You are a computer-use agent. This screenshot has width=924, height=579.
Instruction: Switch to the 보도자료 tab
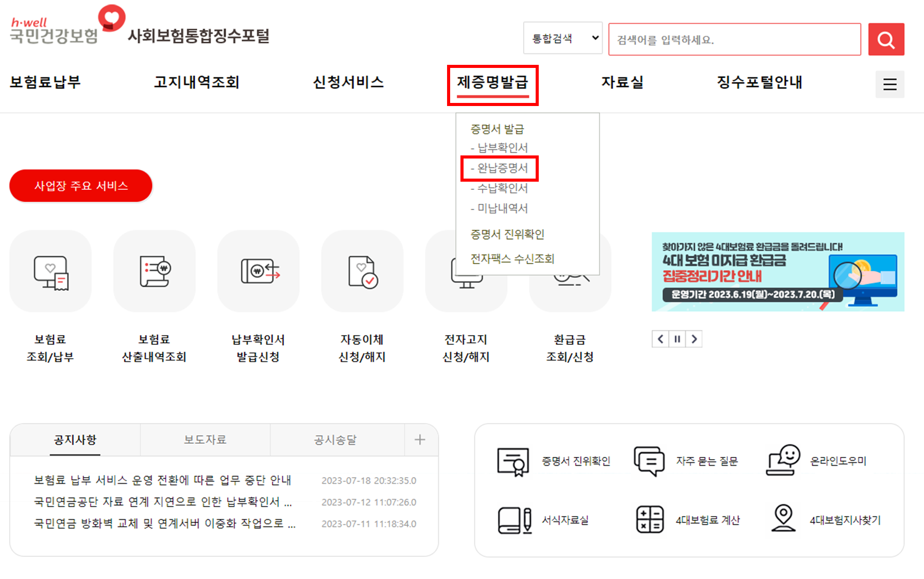(206, 440)
